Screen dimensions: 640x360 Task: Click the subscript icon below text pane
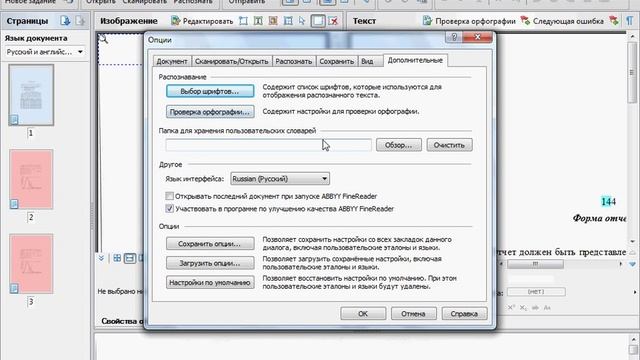point(523,308)
